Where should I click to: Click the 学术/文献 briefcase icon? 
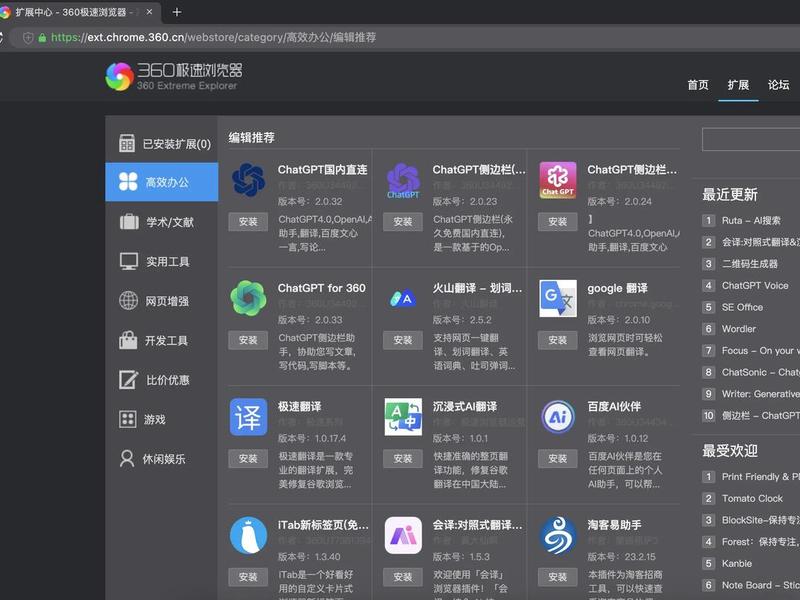coord(129,222)
